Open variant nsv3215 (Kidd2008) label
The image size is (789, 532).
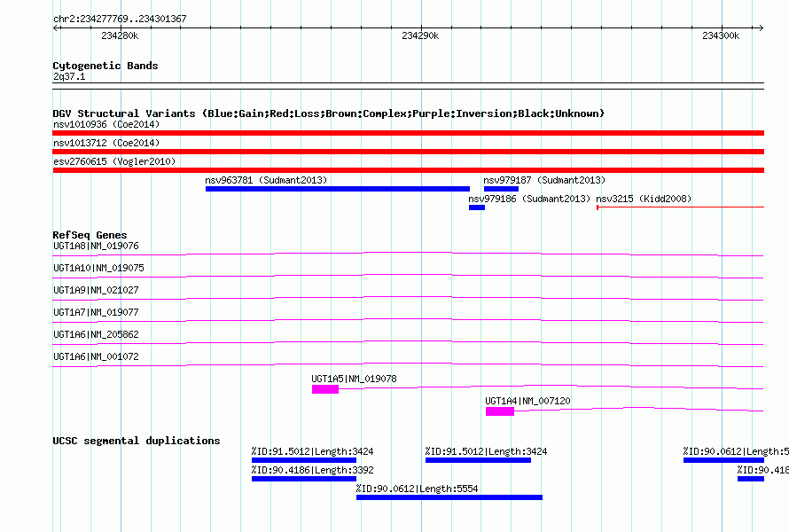pyautogui.click(x=644, y=199)
